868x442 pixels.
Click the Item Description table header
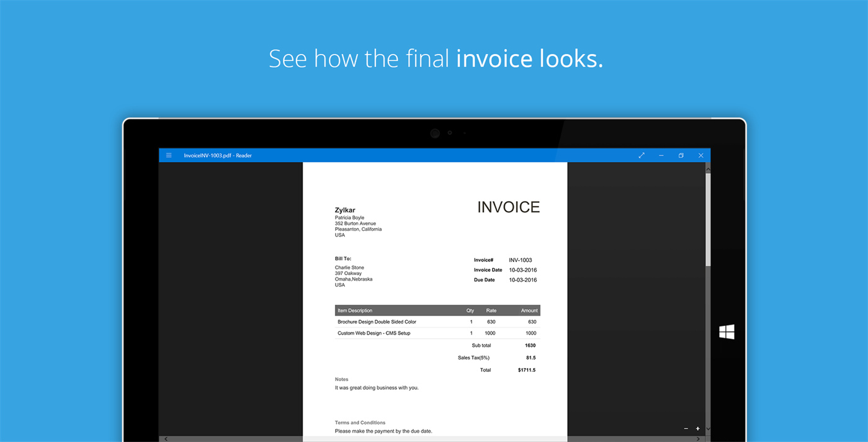356,310
